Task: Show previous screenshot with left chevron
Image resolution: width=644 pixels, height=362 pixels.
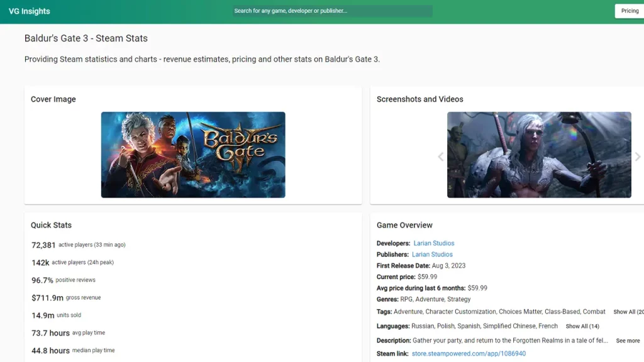Action: pyautogui.click(x=441, y=156)
